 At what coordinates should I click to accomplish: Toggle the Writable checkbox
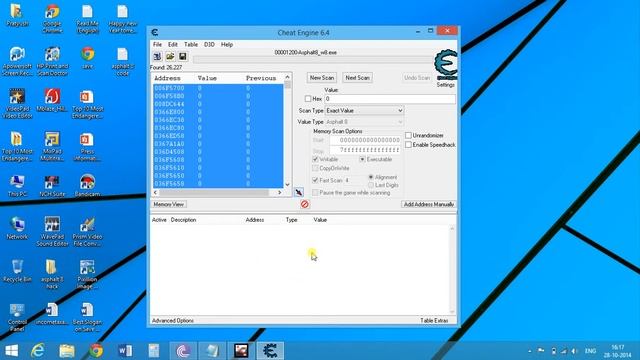click(315, 159)
